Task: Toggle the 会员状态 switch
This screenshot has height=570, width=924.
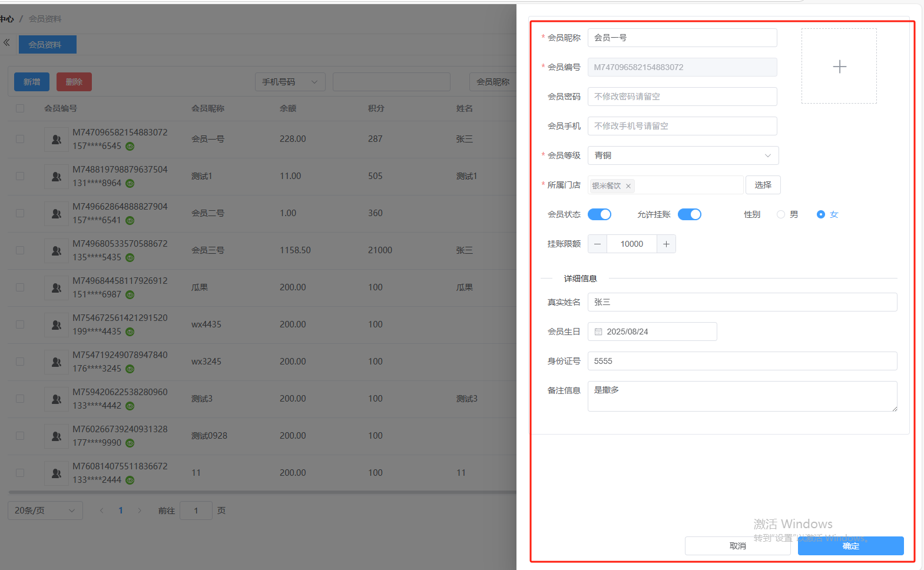Action: pos(600,214)
